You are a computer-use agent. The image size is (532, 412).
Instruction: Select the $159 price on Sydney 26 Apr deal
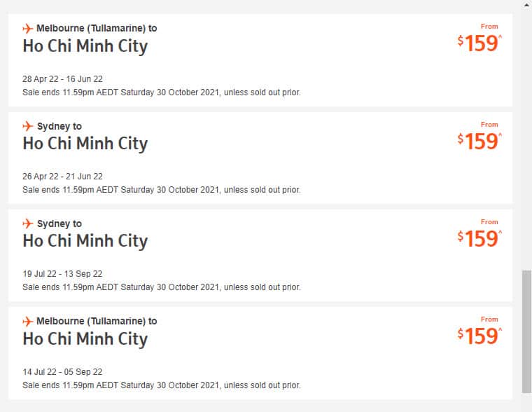(480, 141)
